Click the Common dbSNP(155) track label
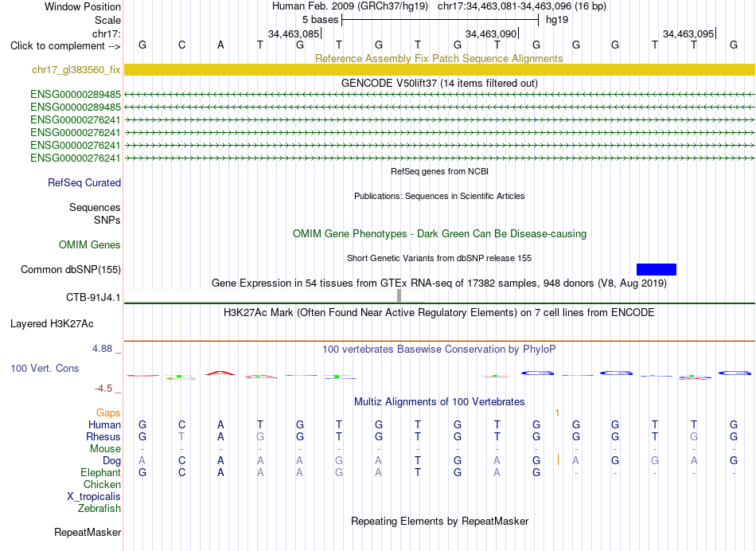This screenshot has height=551, width=756. 71,269
